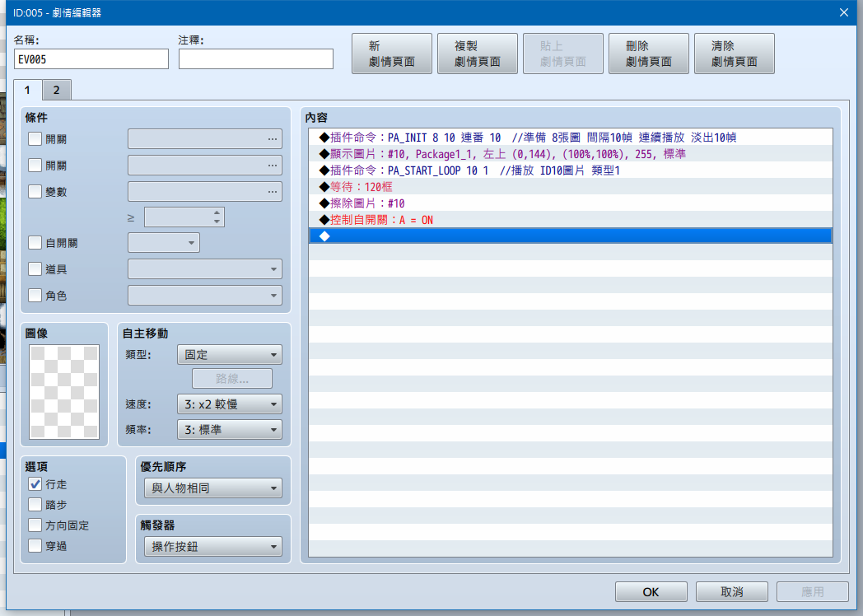Click the 清除劇情頁面 clear page button
The height and width of the screenshot is (616, 863).
[735, 54]
